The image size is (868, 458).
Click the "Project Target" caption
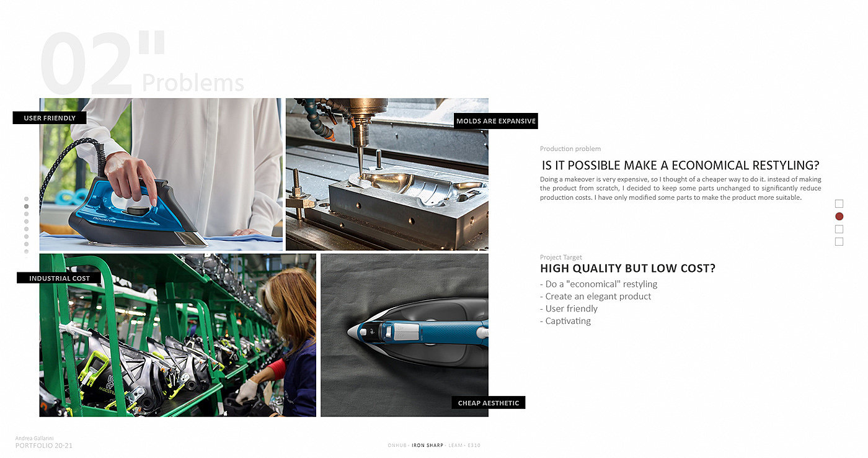click(x=561, y=258)
